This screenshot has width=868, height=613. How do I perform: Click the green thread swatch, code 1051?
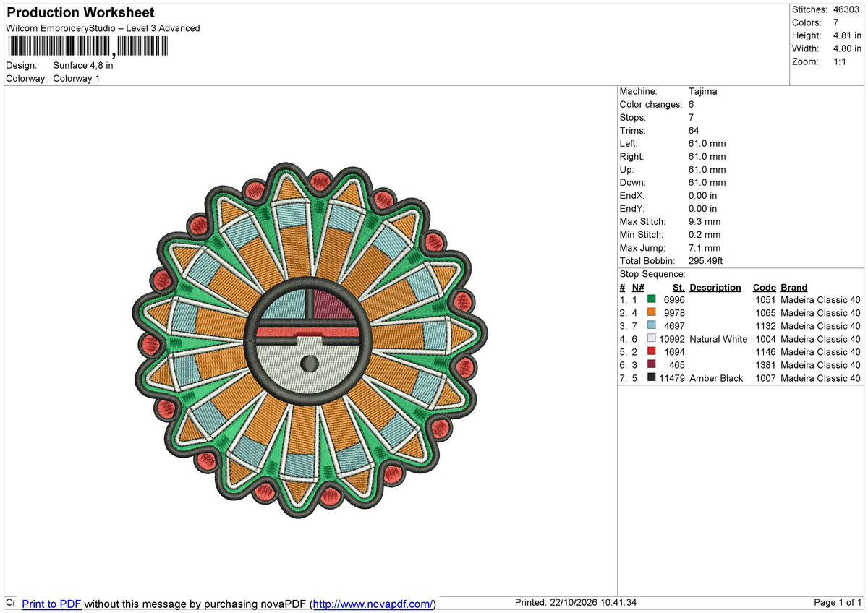652,299
